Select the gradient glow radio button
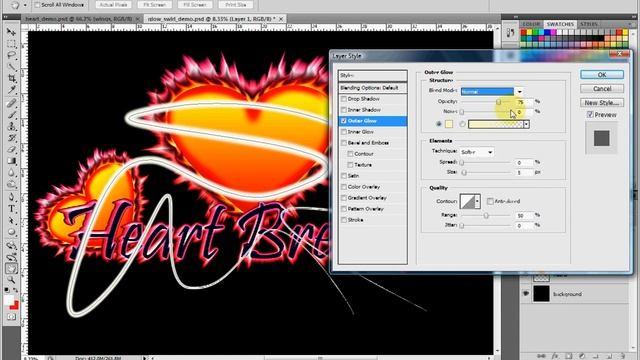The height and width of the screenshot is (360, 640). [x=462, y=124]
